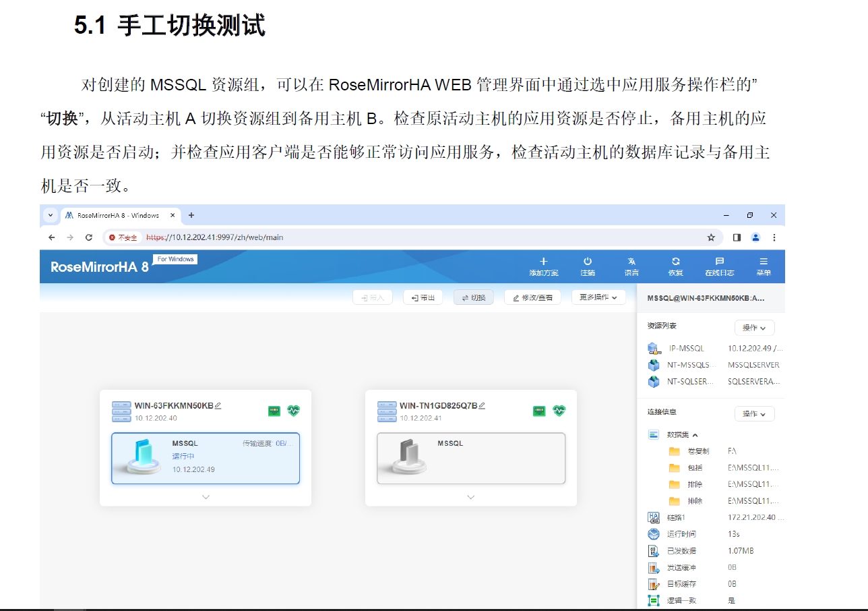Click the 10.12.202.49 / resource value
The height and width of the screenshot is (611, 868).
(755, 349)
